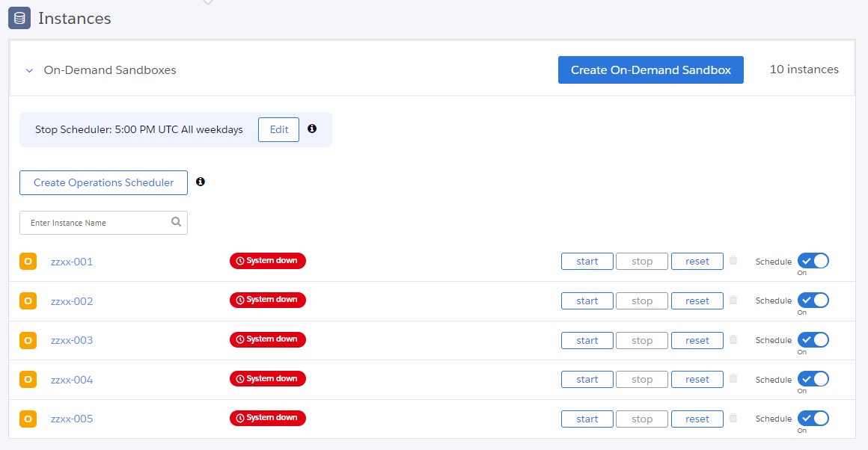Click trash icon in zzxx-004 row
Image resolution: width=868 pixels, height=450 pixels.
pyautogui.click(x=733, y=379)
